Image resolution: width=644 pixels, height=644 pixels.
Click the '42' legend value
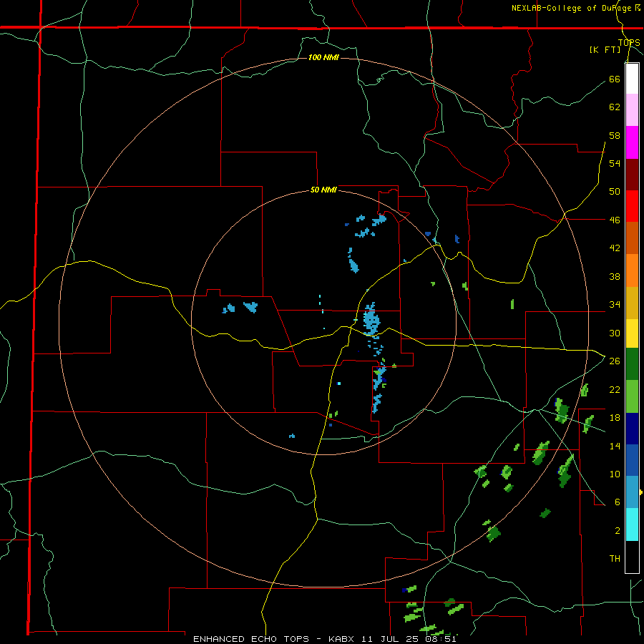click(615, 248)
